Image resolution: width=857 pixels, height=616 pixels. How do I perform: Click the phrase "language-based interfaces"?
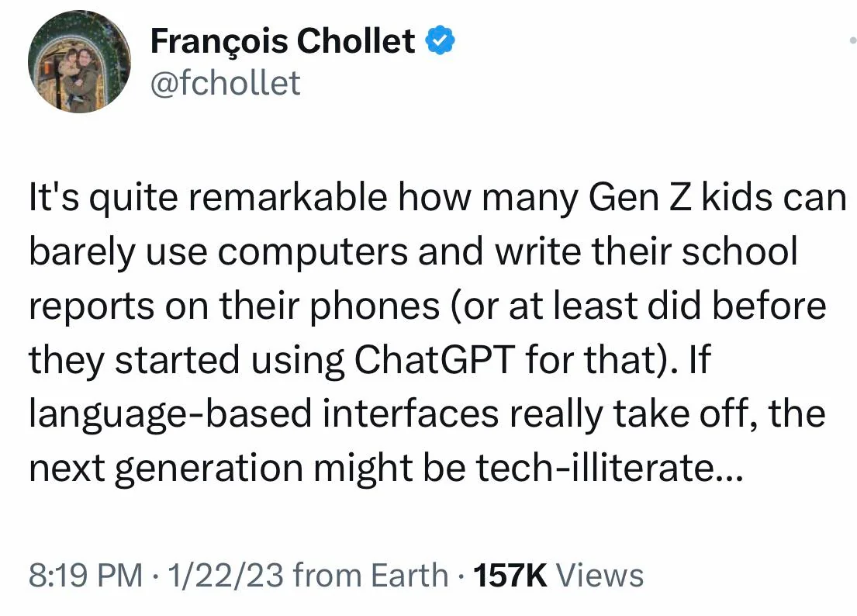tap(264, 415)
